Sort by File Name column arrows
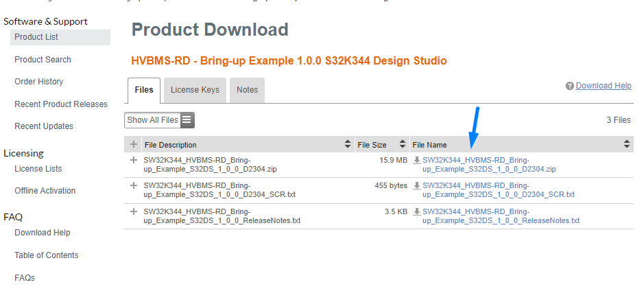 coord(627,145)
